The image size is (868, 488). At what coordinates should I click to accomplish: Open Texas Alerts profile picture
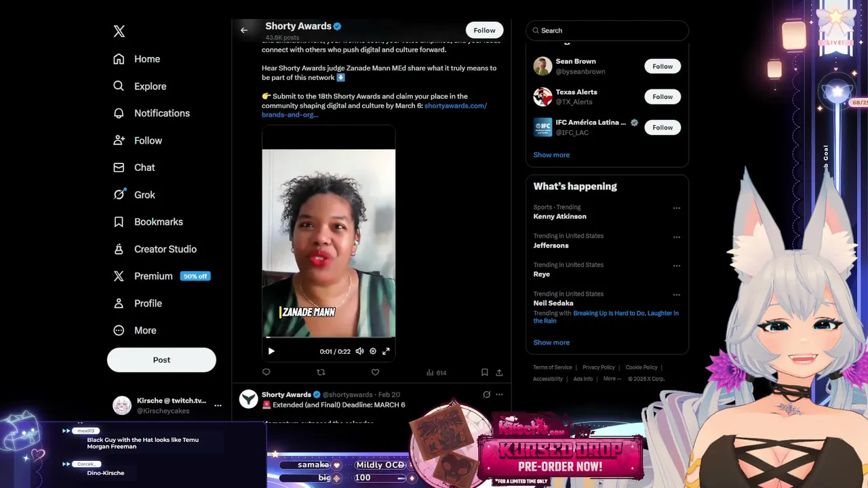tap(542, 97)
